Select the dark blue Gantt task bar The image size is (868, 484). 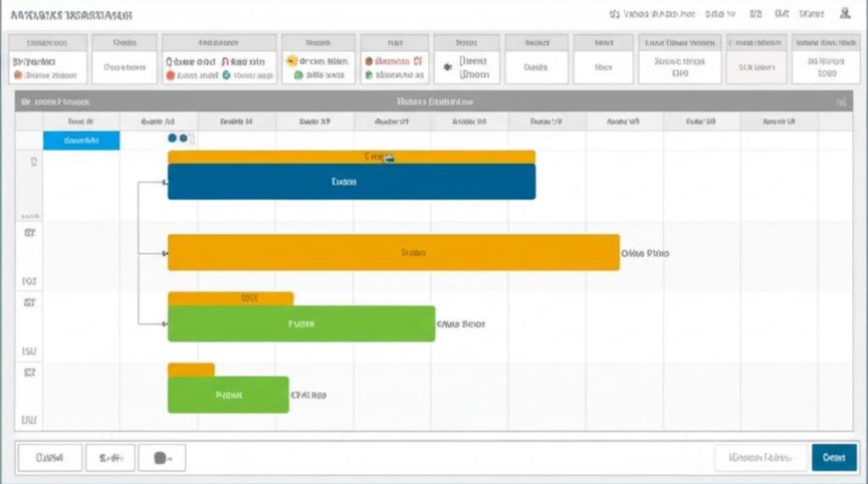pos(351,181)
